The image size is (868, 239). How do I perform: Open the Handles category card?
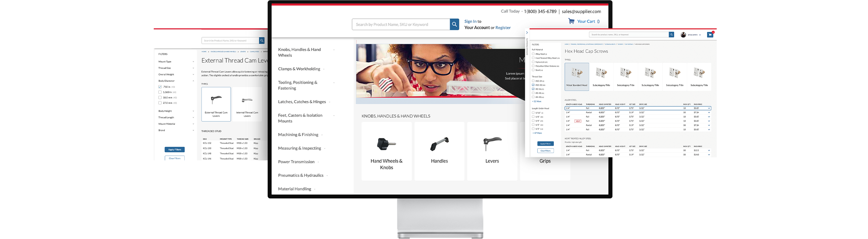tap(439, 151)
